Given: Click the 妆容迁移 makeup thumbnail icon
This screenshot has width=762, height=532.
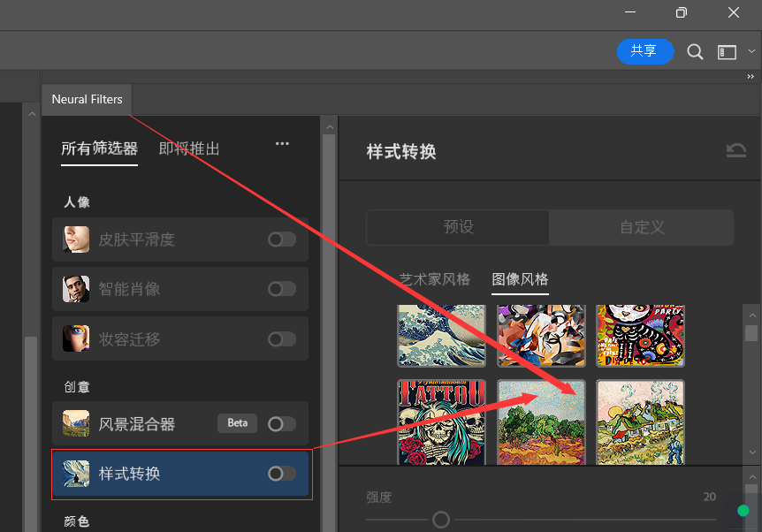Looking at the screenshot, I should [x=76, y=338].
